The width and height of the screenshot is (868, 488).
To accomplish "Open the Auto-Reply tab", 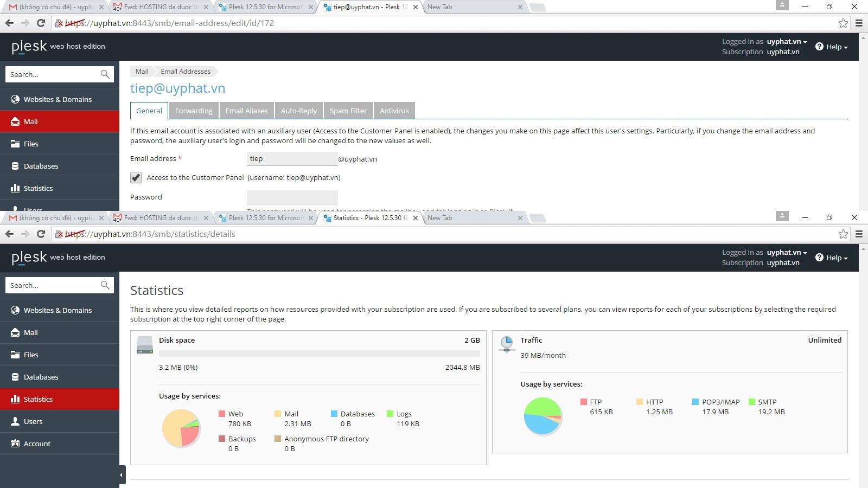I will click(x=299, y=111).
